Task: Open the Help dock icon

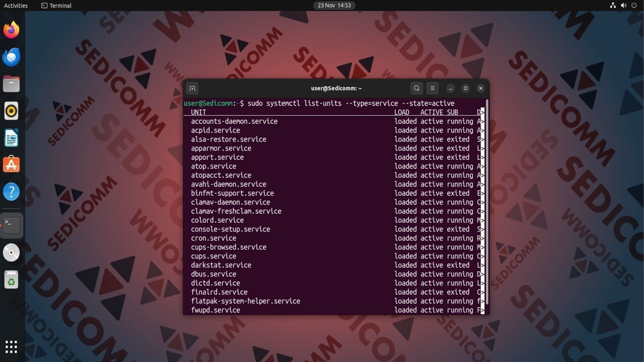Action: [x=11, y=192]
